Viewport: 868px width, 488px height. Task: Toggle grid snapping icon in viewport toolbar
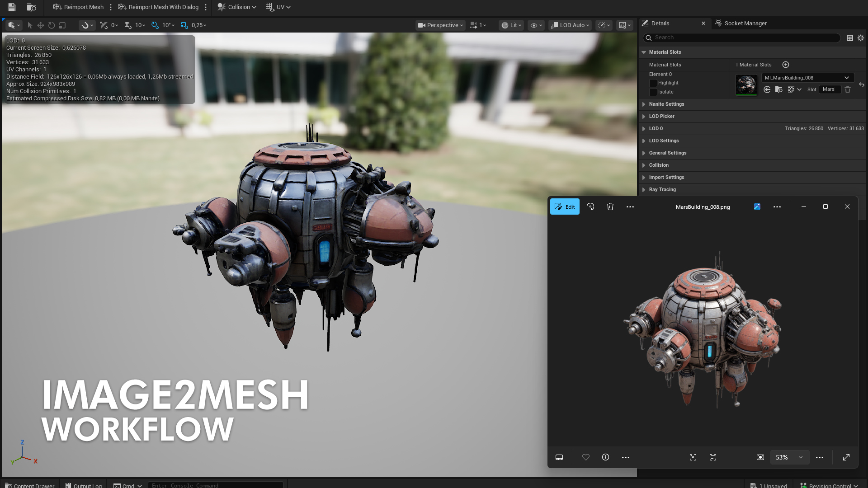coord(128,25)
